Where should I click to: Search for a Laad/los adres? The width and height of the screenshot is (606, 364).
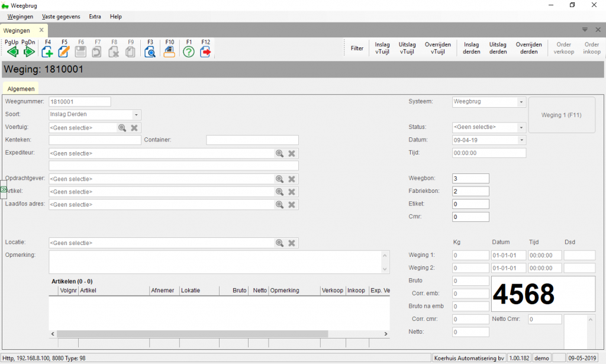[x=279, y=204]
